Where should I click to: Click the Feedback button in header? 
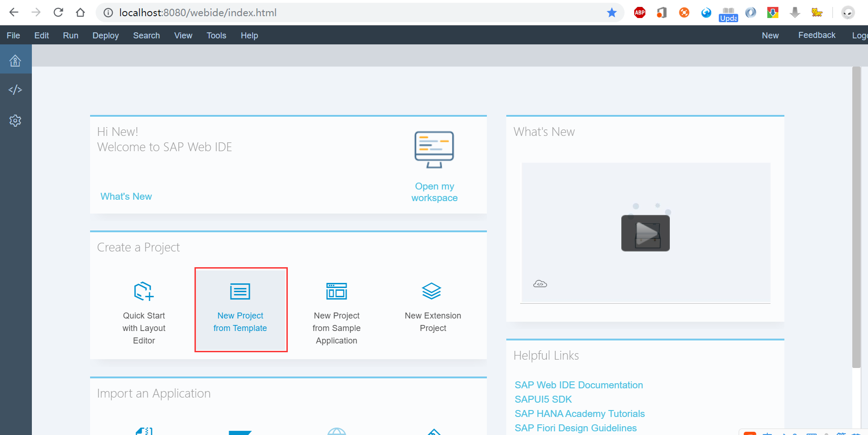[817, 35]
